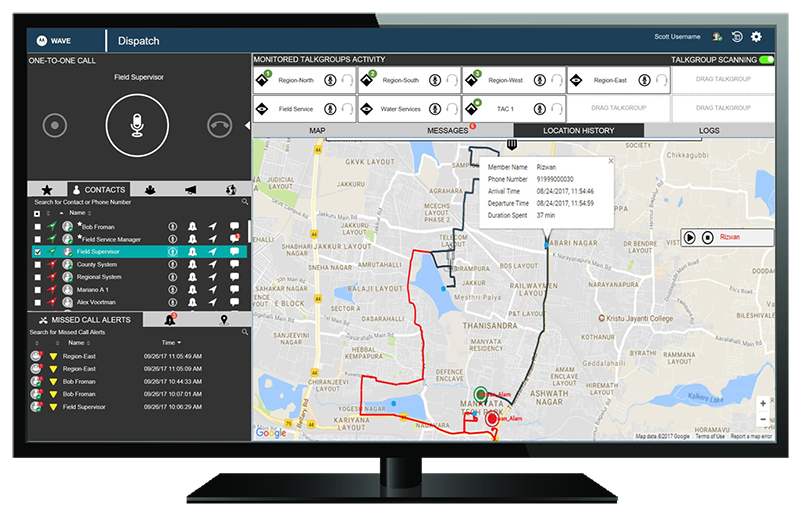800x521 pixels.
Task: Collapse the left panel using the arrow handle
Action: tap(247, 125)
